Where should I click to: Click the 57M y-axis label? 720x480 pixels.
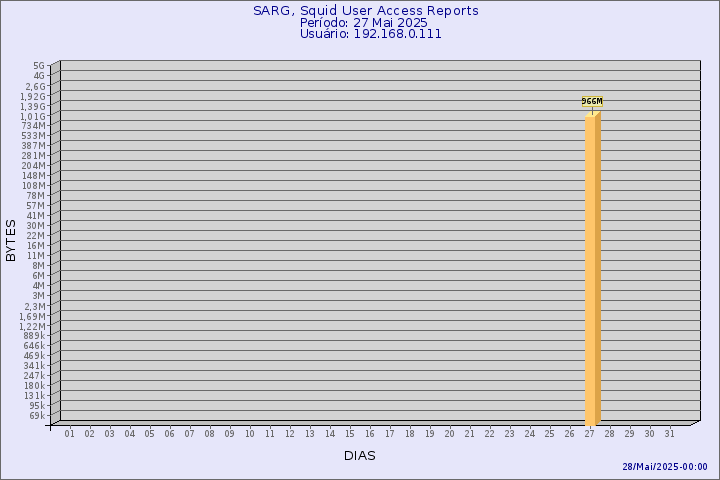tap(36, 206)
